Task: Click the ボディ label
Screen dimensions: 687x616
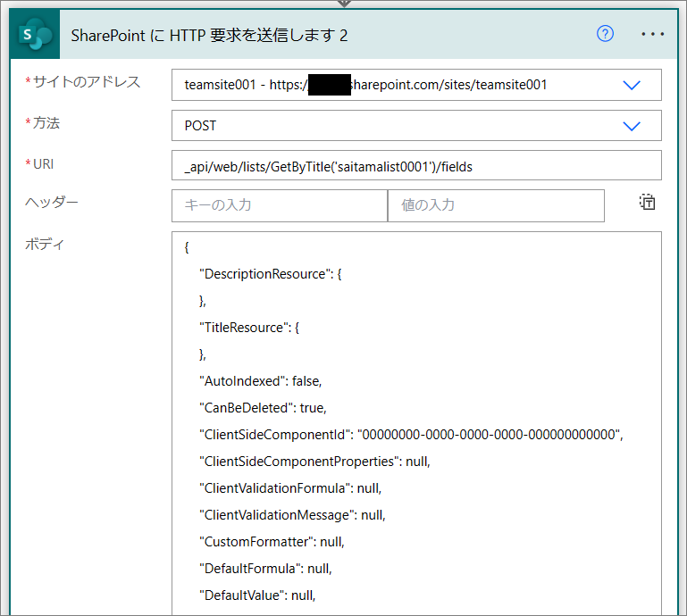Action: pyautogui.click(x=45, y=244)
